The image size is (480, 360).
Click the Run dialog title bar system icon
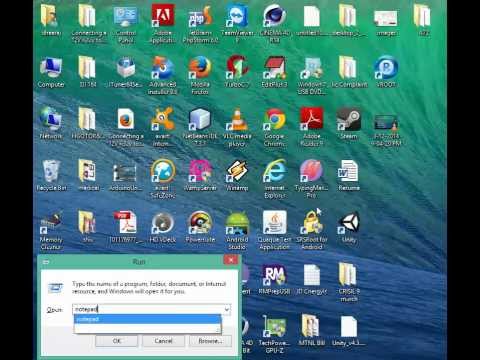46,262
